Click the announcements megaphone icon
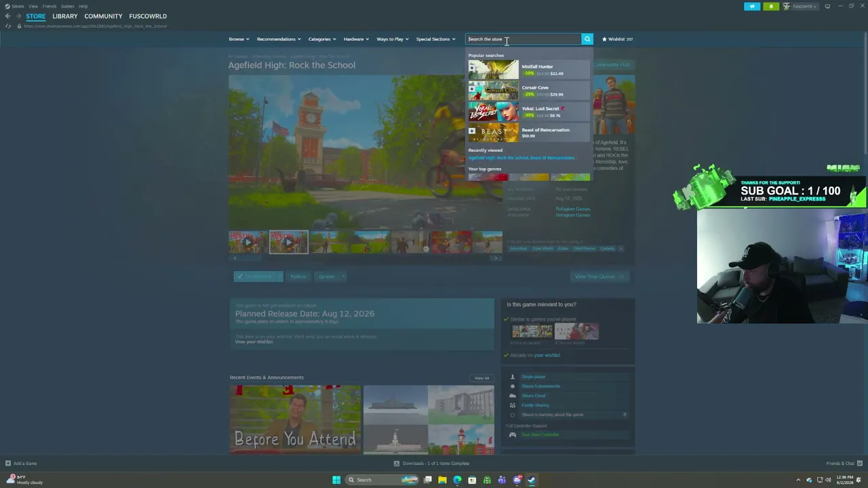Viewport: 868px width, 488px height. pyautogui.click(x=752, y=7)
